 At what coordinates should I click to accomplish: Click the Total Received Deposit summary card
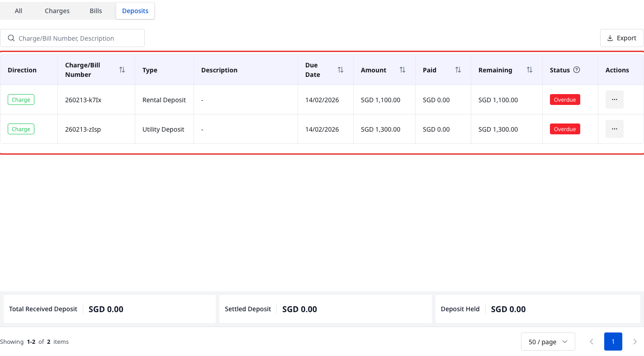pyautogui.click(x=109, y=309)
